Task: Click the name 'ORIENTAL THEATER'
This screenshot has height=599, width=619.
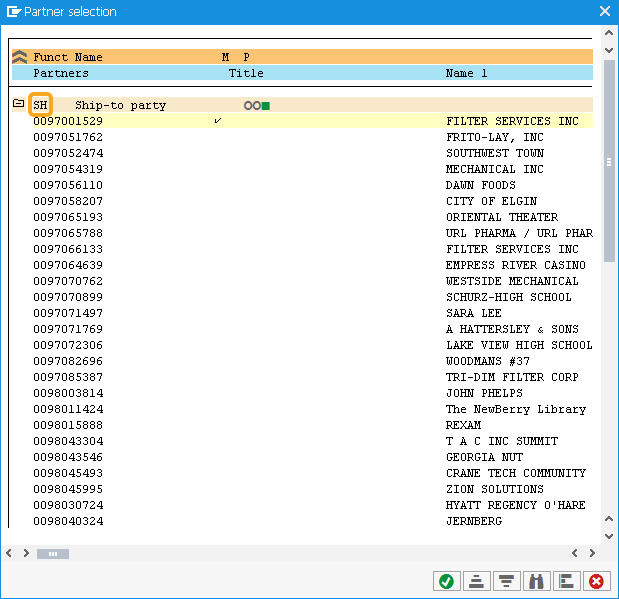Action: 502,217
